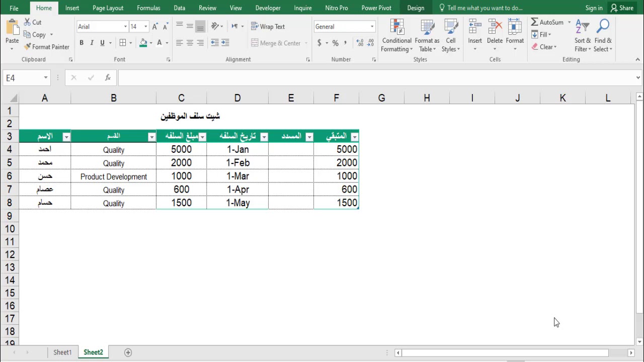
Task: Click the Borders icon
Action: coord(123,43)
